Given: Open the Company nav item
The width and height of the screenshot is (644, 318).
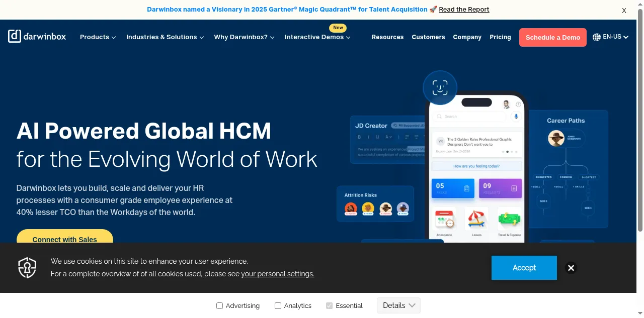Looking at the screenshot, I should [x=467, y=37].
